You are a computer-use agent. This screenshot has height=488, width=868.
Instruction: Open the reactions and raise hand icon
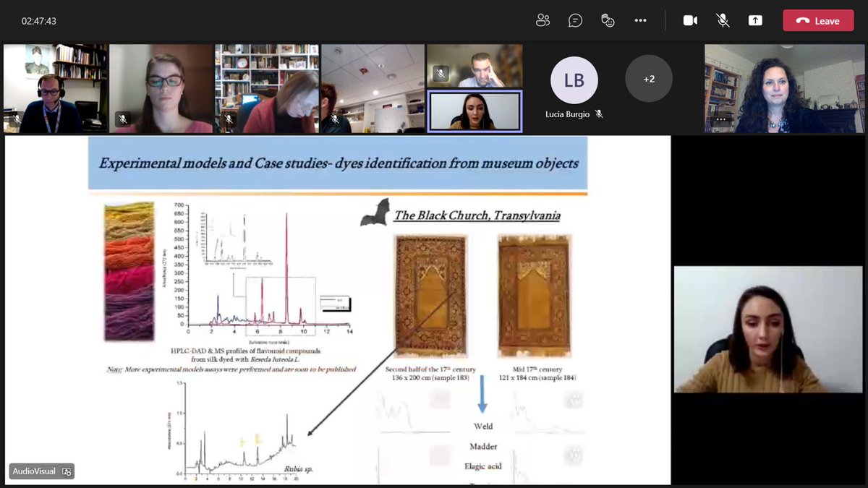[608, 20]
